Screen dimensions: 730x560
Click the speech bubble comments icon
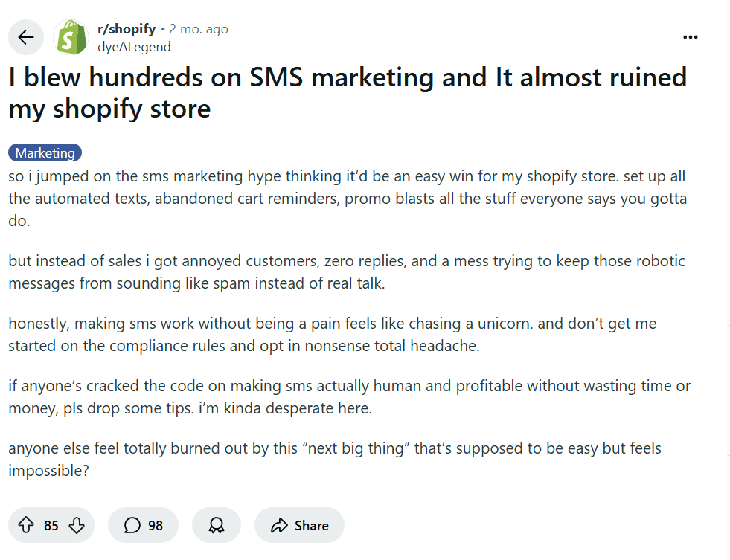[x=132, y=526]
